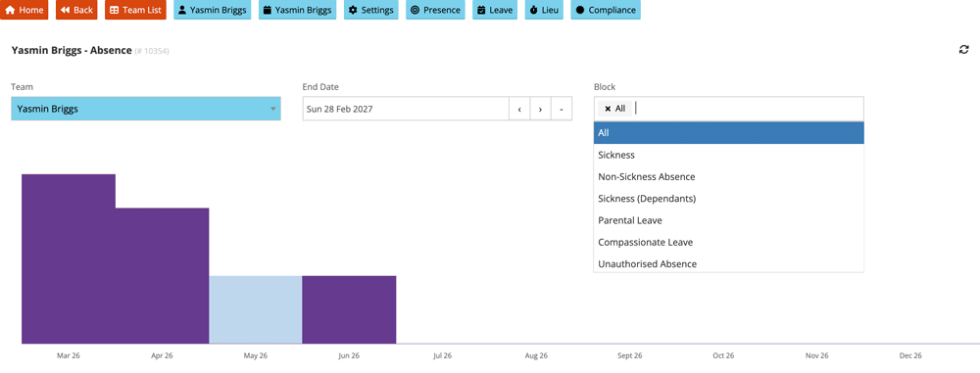The height and width of the screenshot is (373, 980).
Task: Click the May 26 light blue bar
Action: [x=256, y=309]
